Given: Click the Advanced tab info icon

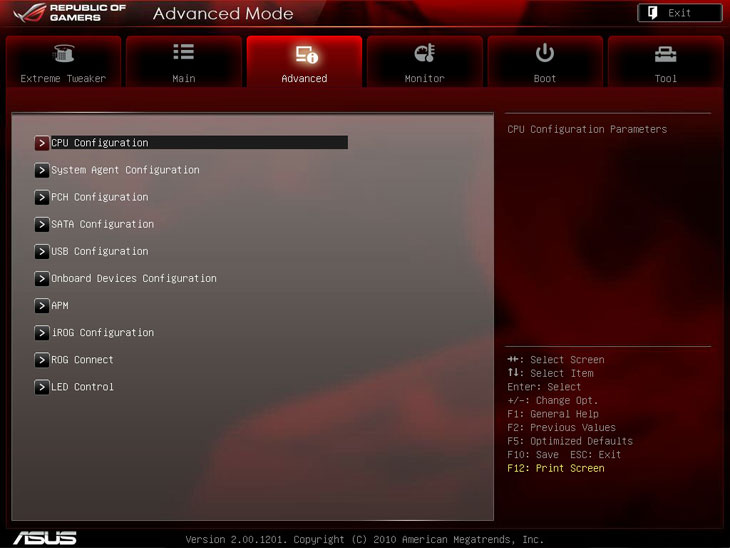Looking at the screenshot, I should pos(305,54).
